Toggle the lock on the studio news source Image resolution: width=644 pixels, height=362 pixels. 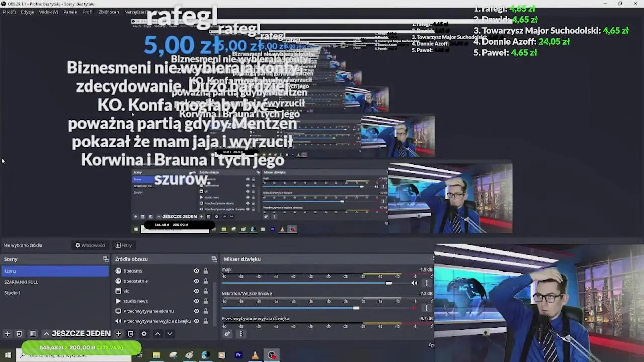[x=205, y=301]
